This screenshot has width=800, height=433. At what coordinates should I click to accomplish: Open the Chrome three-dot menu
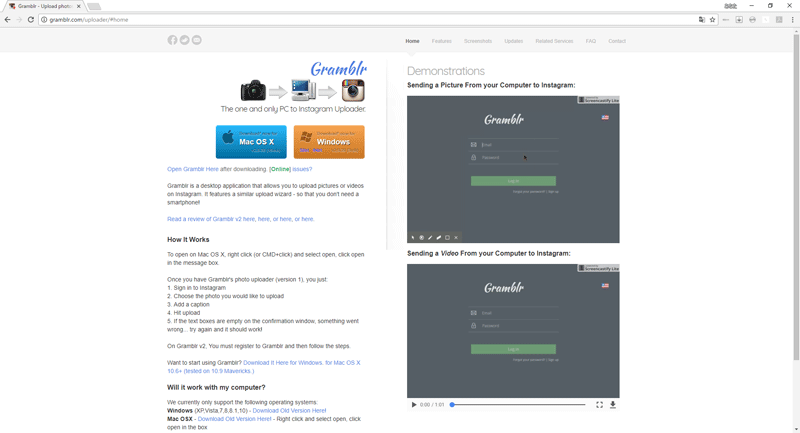click(x=792, y=19)
